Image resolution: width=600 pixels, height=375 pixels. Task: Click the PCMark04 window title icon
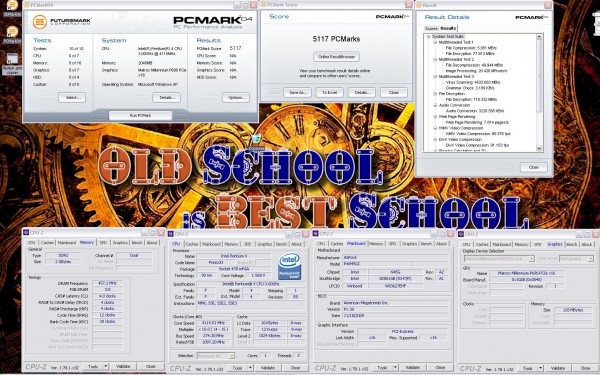pyautogui.click(x=26, y=5)
